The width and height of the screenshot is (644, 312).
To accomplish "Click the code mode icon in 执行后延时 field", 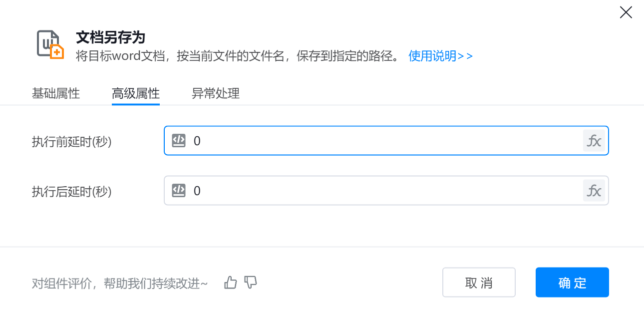I will tap(179, 191).
